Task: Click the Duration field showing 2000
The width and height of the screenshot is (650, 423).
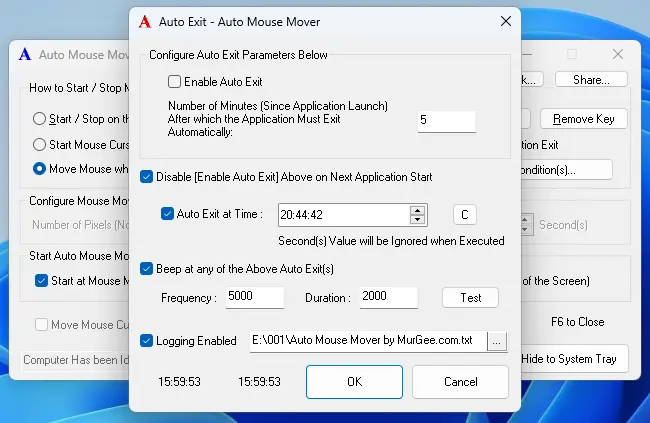Action: (x=388, y=297)
